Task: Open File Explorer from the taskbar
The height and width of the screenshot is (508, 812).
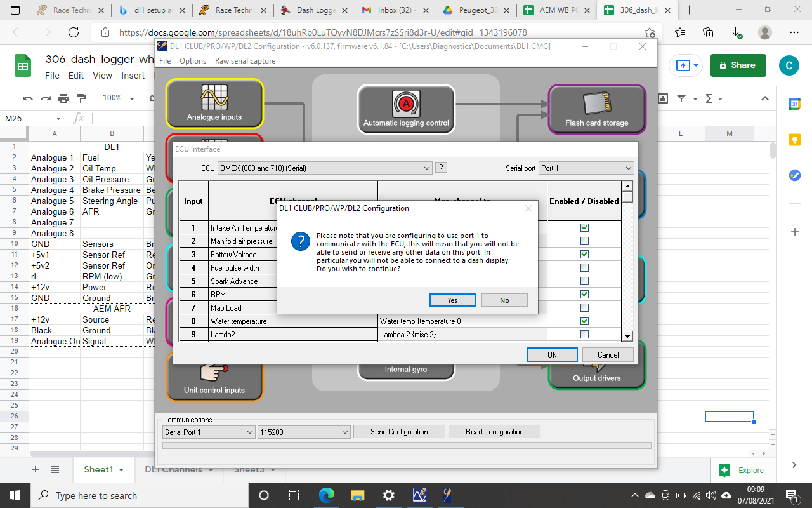Action: (358, 495)
